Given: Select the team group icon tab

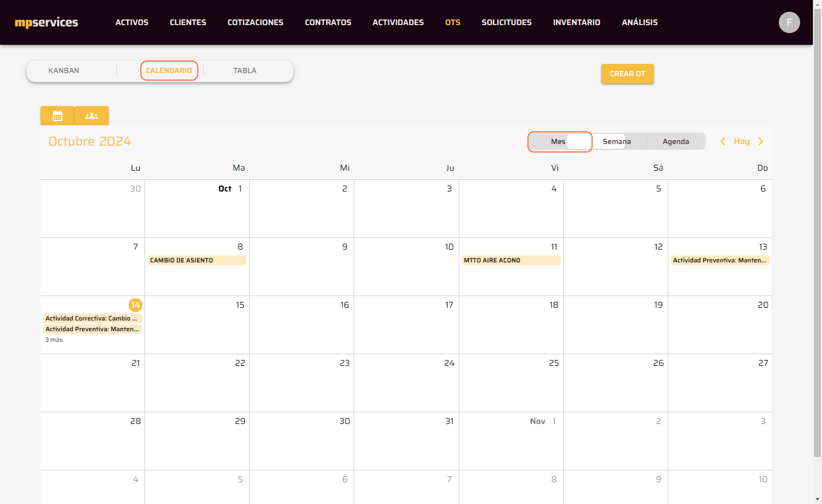Looking at the screenshot, I should (92, 116).
